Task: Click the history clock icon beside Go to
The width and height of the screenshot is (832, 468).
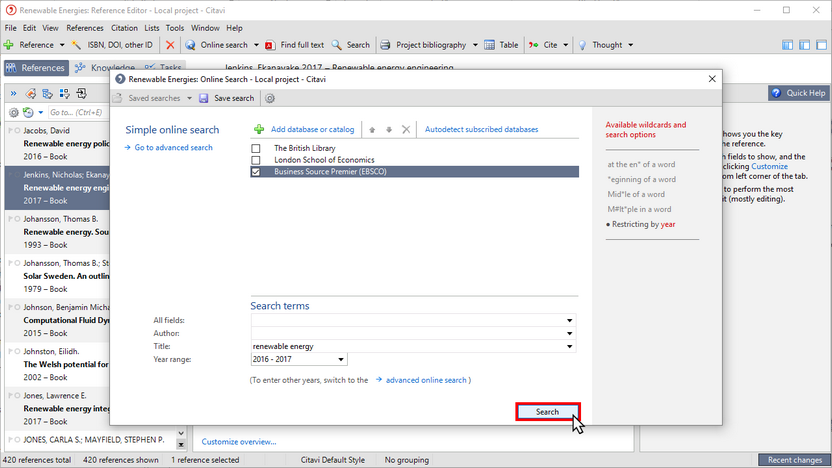Action: pos(28,112)
